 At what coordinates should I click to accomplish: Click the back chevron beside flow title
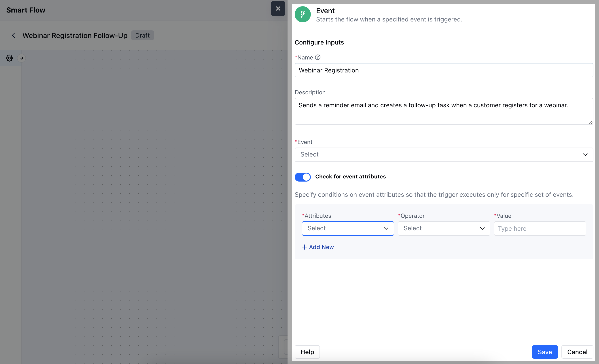[x=14, y=36]
